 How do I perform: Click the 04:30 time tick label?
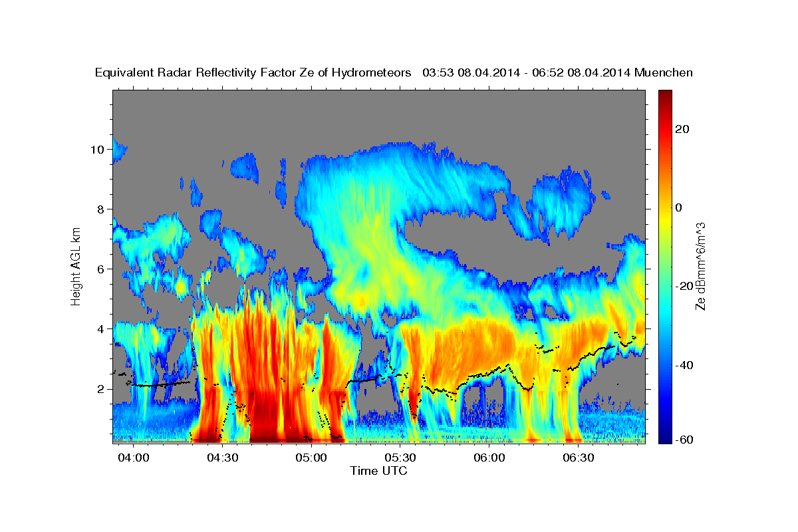223,458
